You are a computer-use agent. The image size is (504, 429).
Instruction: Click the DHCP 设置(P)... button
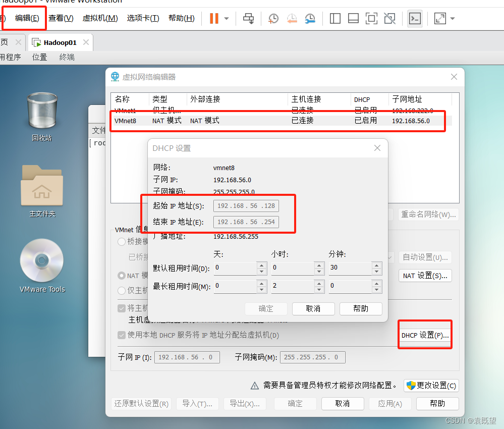425,335
